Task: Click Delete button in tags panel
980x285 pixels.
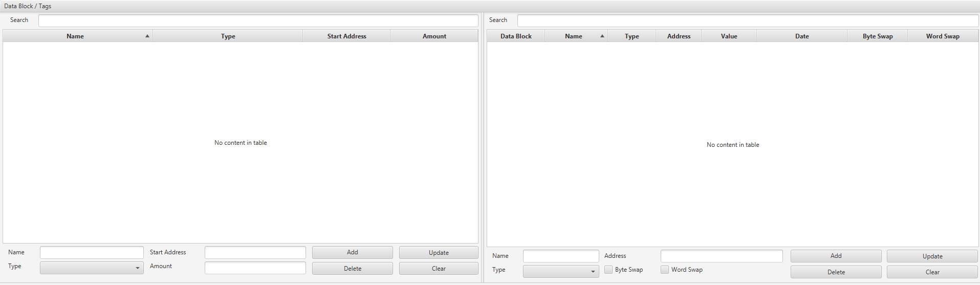Action: coord(836,272)
